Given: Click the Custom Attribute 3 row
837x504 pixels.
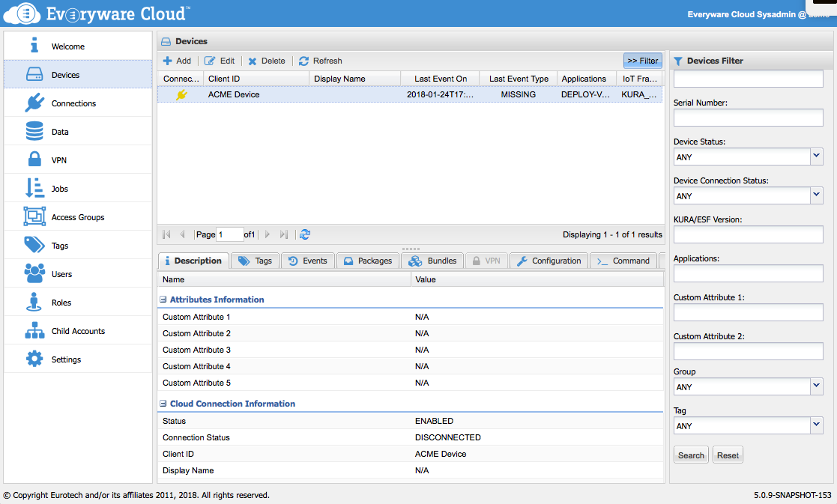Looking at the screenshot, I should point(410,350).
